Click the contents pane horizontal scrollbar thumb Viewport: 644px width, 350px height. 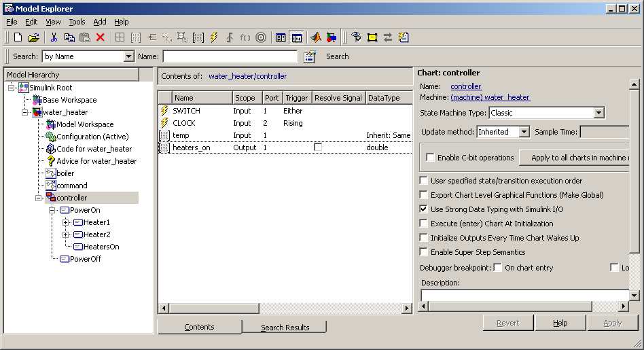(214, 308)
